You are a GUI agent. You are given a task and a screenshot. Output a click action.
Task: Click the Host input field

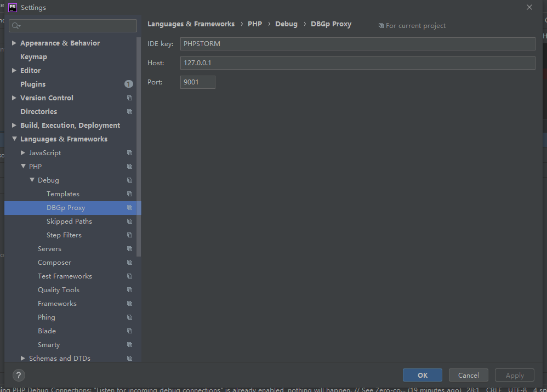[x=357, y=63]
